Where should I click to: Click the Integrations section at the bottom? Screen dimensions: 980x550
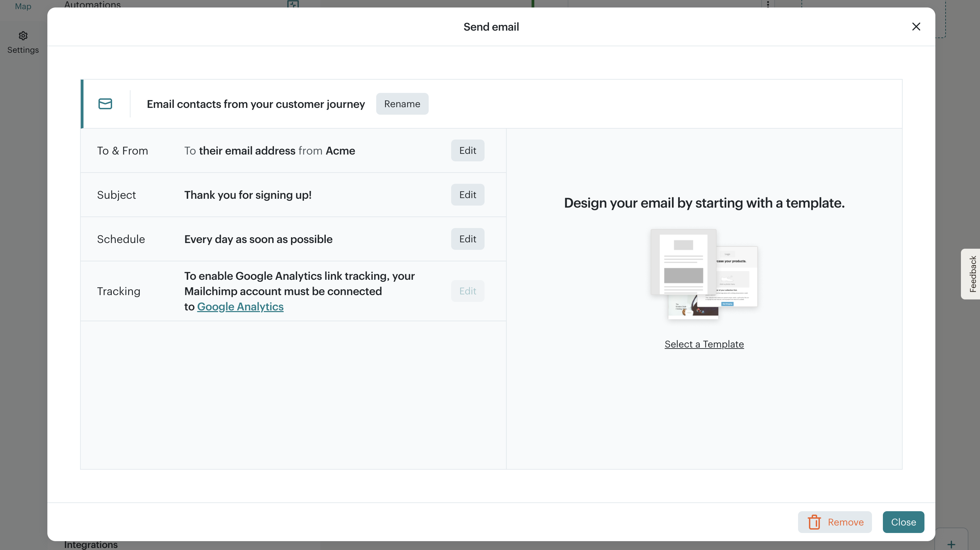(x=91, y=544)
